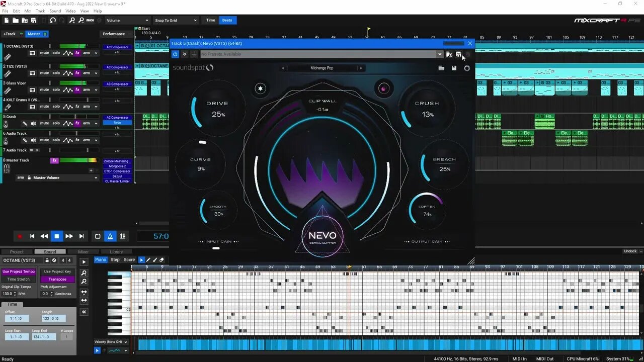Click piano roll preview play button
644x362 pixels.
click(x=84, y=261)
